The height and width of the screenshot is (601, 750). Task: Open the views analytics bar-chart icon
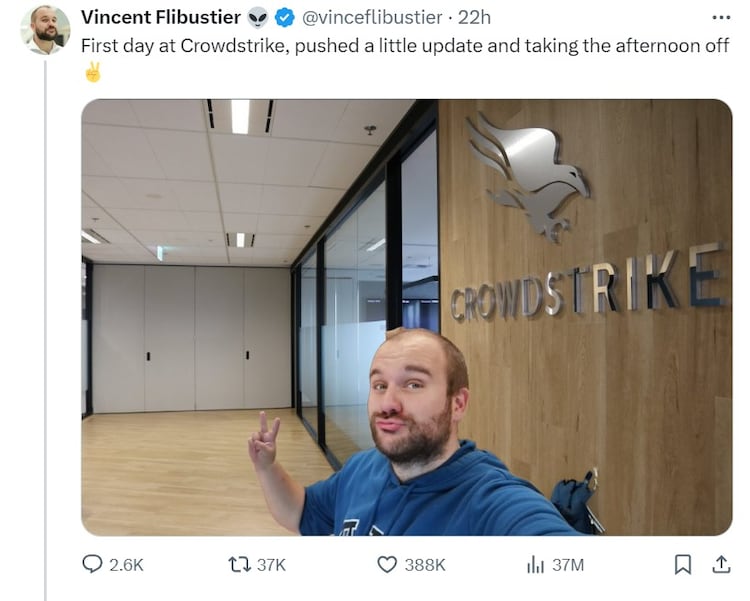[x=535, y=565]
